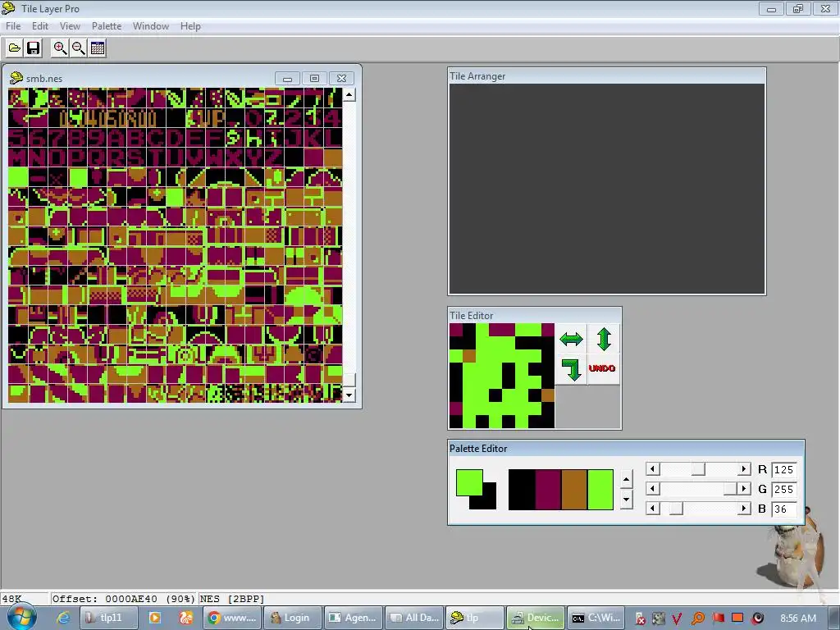Flip tile horizontally in Tile Editor
840x630 pixels.
coord(571,339)
